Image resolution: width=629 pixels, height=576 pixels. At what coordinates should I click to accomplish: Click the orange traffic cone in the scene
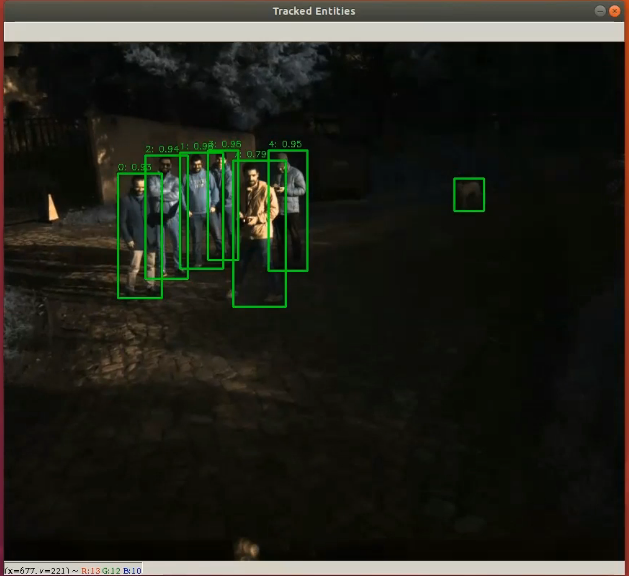click(51, 208)
